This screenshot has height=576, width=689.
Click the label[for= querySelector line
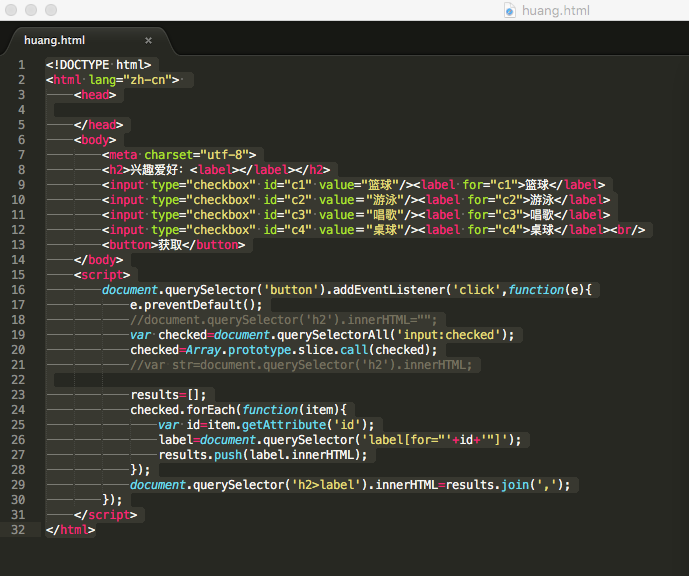340,440
